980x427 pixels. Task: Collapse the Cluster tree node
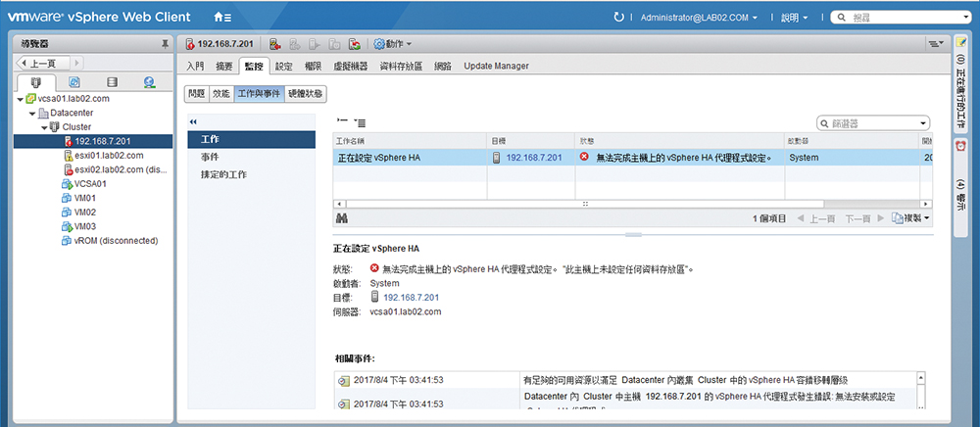coord(43,127)
